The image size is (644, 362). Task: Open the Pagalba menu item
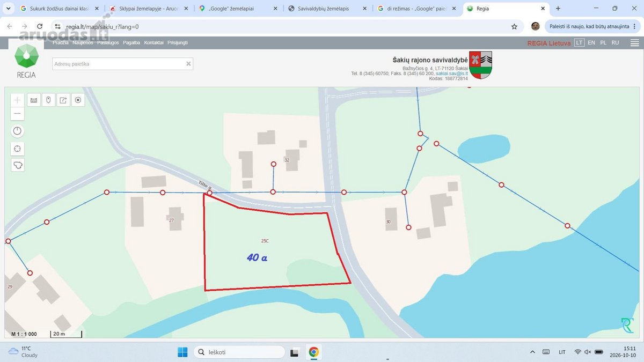point(131,42)
